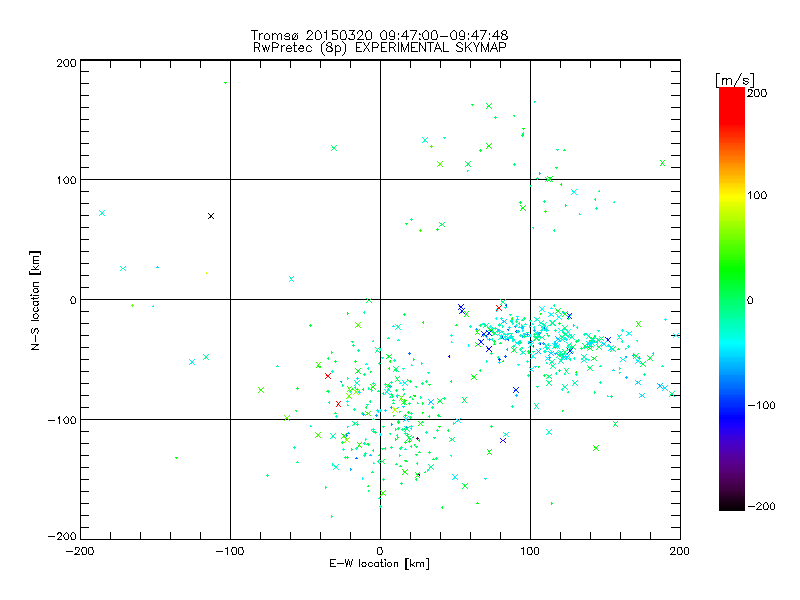Click the x-axis tick label '200'
The image size is (800, 600).
[x=680, y=551]
